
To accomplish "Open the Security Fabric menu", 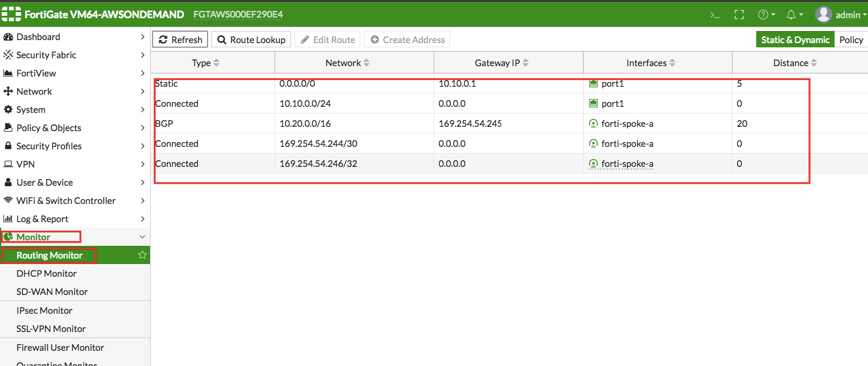I will [75, 55].
